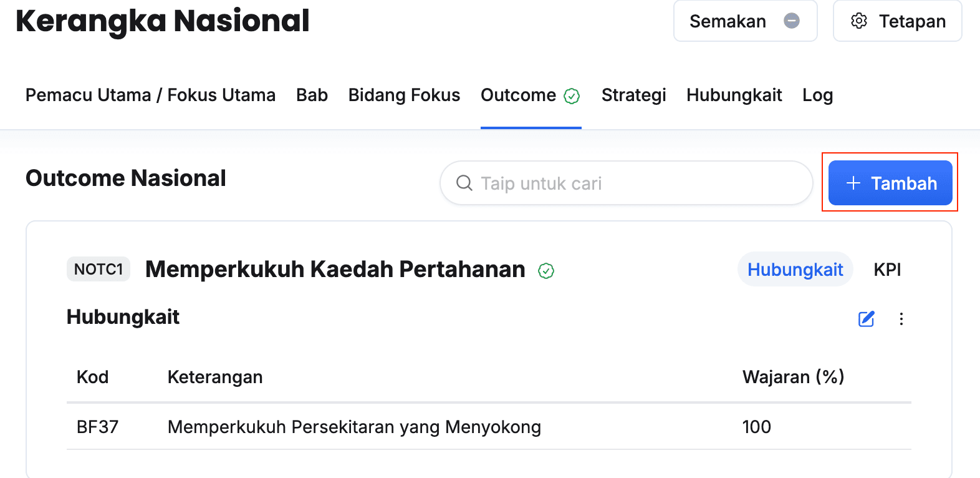Select the KPI sub-tab in NOTC1 card
Screen dimensions: 980x478
click(x=887, y=270)
